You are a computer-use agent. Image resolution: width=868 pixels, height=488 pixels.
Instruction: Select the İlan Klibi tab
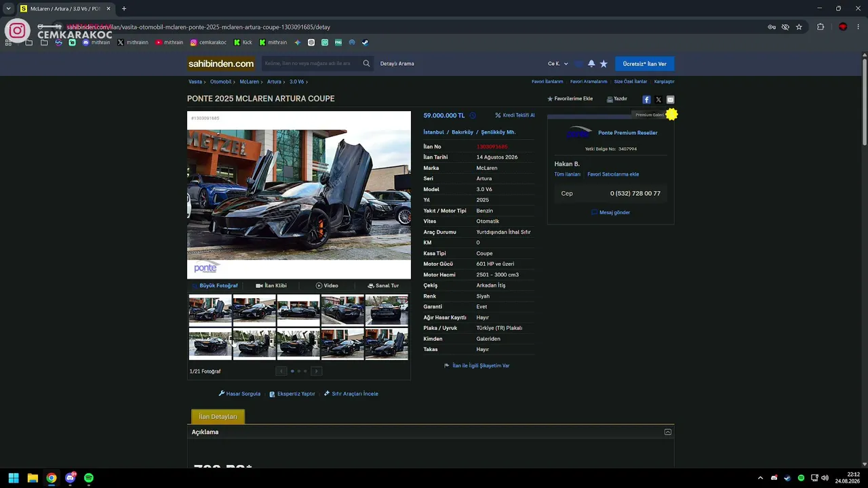271,285
